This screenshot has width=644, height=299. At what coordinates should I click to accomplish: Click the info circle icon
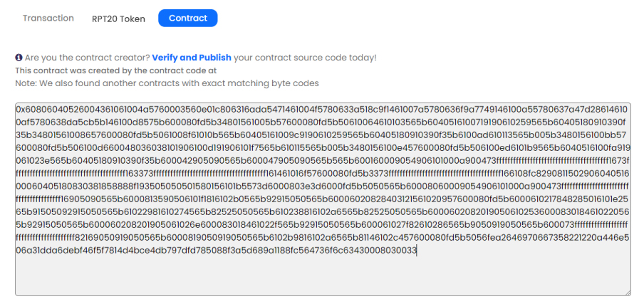point(19,58)
